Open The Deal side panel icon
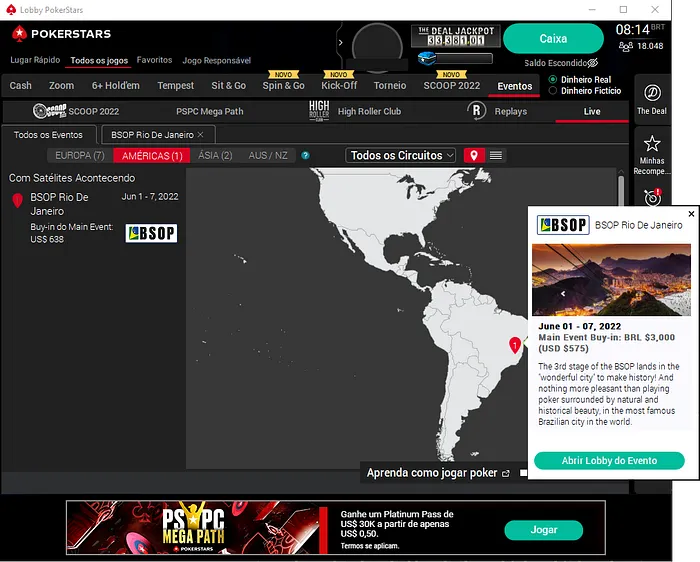Viewport: 700px width, 562px height. tap(652, 99)
